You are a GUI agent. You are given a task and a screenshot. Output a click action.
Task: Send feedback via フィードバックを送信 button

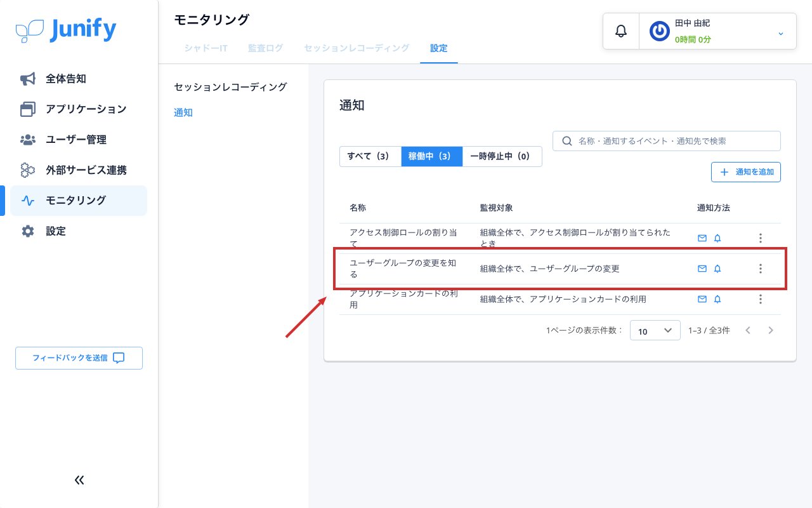pyautogui.click(x=79, y=358)
